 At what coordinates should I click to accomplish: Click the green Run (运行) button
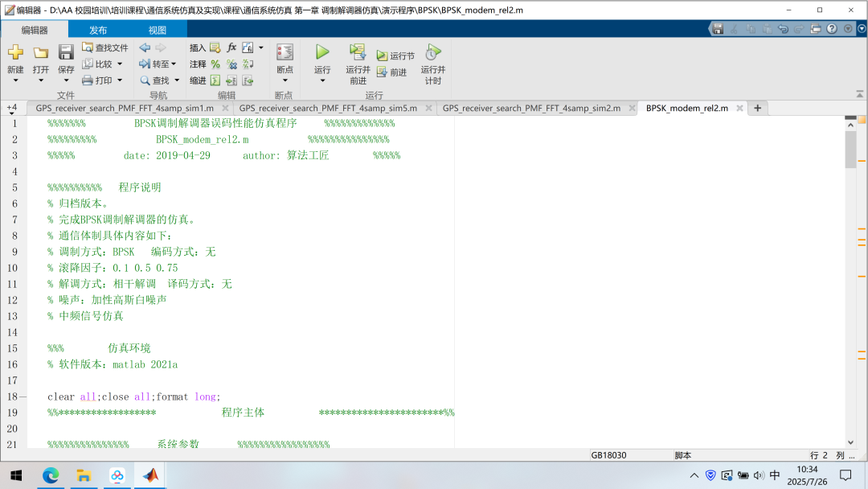click(x=322, y=52)
